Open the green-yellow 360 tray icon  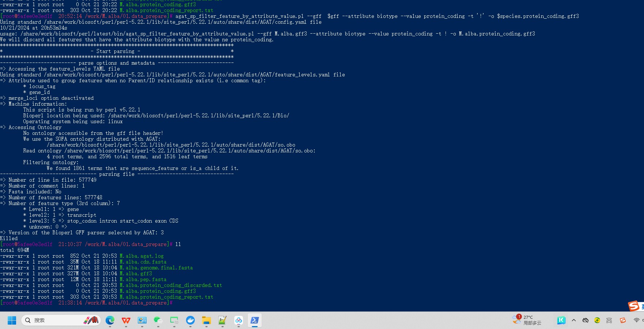click(x=597, y=321)
